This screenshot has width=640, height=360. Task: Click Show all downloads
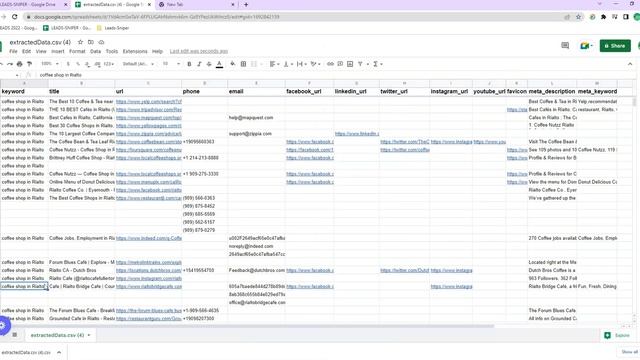click(629, 352)
